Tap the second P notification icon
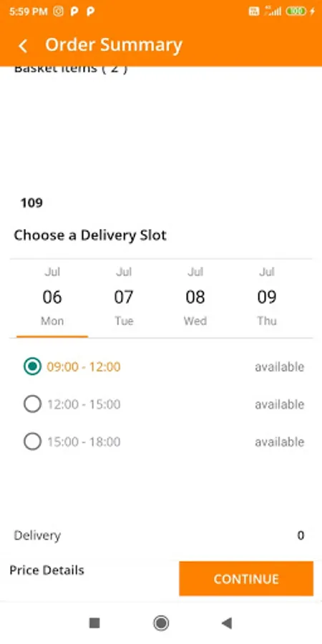 [90, 11]
